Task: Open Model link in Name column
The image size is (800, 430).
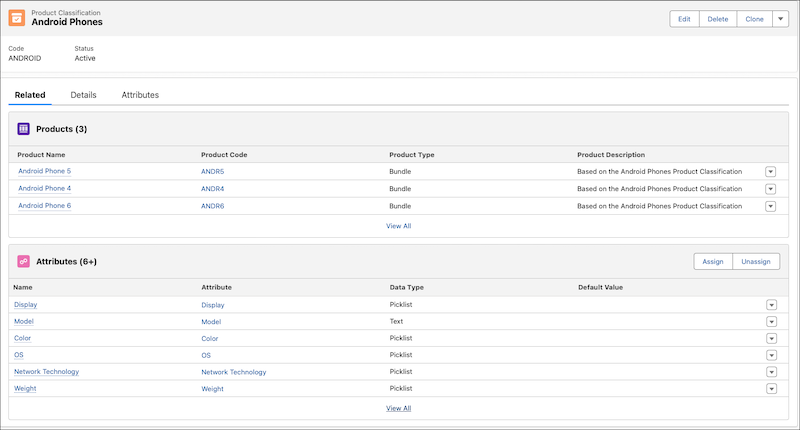Action: point(23,321)
